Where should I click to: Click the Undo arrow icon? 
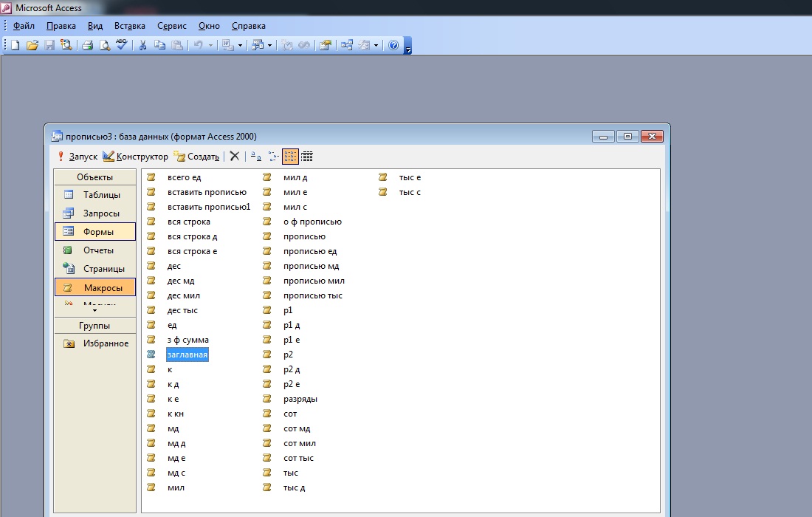(x=198, y=46)
